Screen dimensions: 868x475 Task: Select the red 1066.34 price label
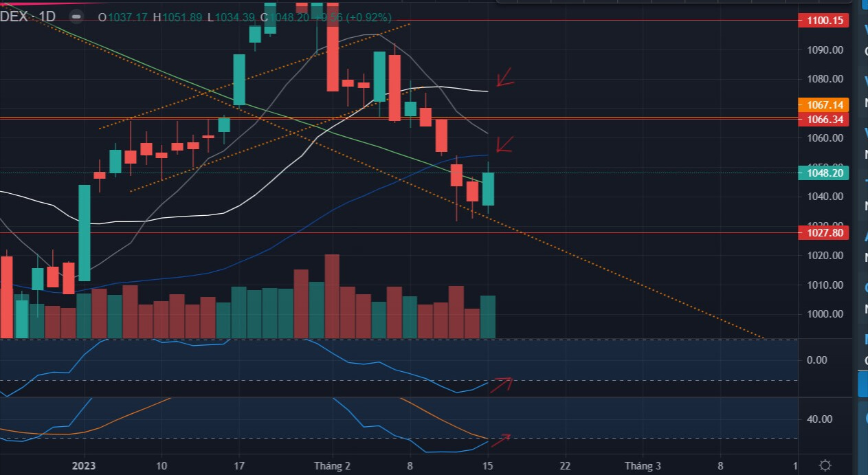[823, 120]
